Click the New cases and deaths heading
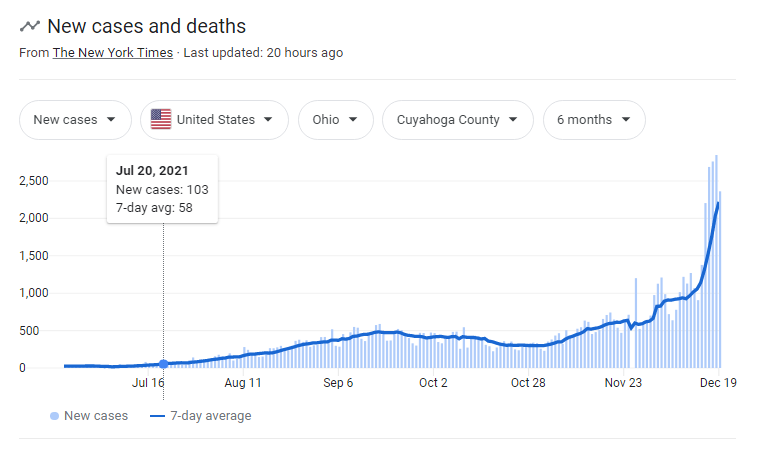The image size is (773, 452). pyautogui.click(x=146, y=26)
